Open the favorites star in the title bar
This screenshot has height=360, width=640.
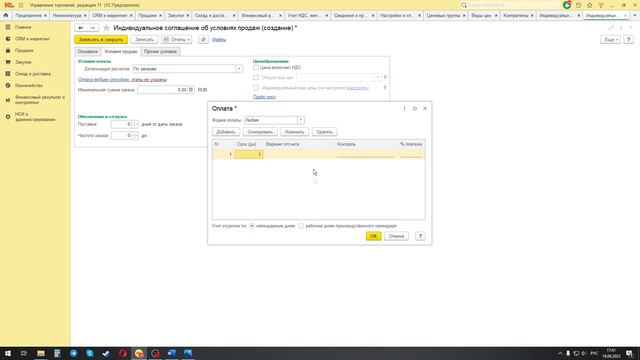pyautogui.click(x=589, y=5)
